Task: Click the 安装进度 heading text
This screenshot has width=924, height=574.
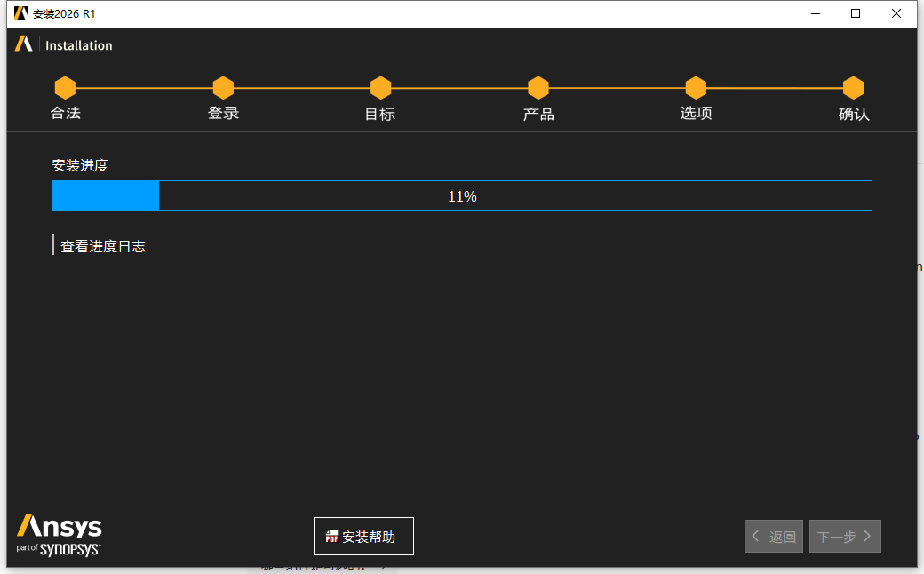Action: pyautogui.click(x=79, y=165)
